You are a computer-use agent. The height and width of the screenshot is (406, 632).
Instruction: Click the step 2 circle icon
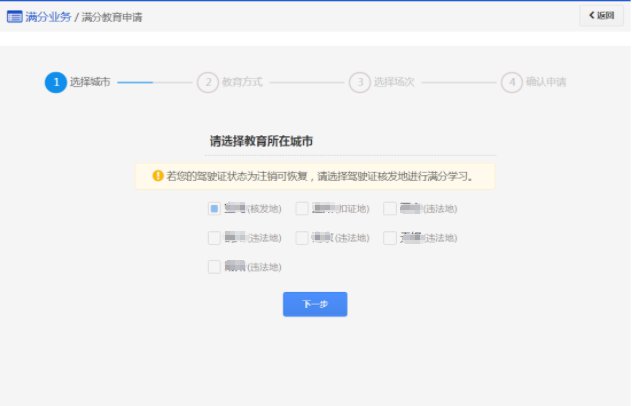pos(207,82)
